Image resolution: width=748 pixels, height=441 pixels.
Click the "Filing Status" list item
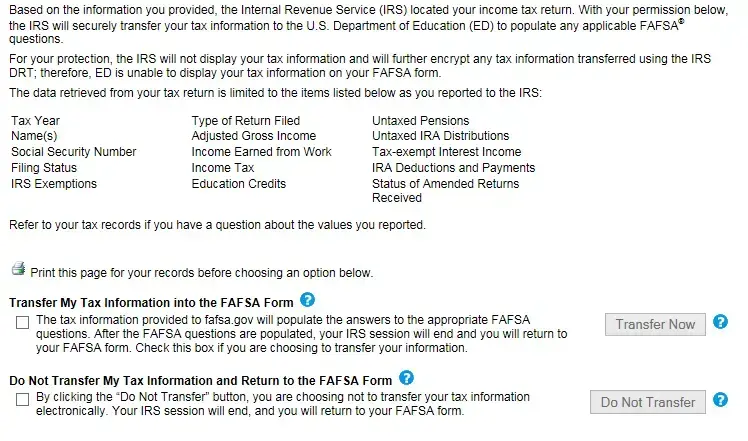tap(44, 168)
